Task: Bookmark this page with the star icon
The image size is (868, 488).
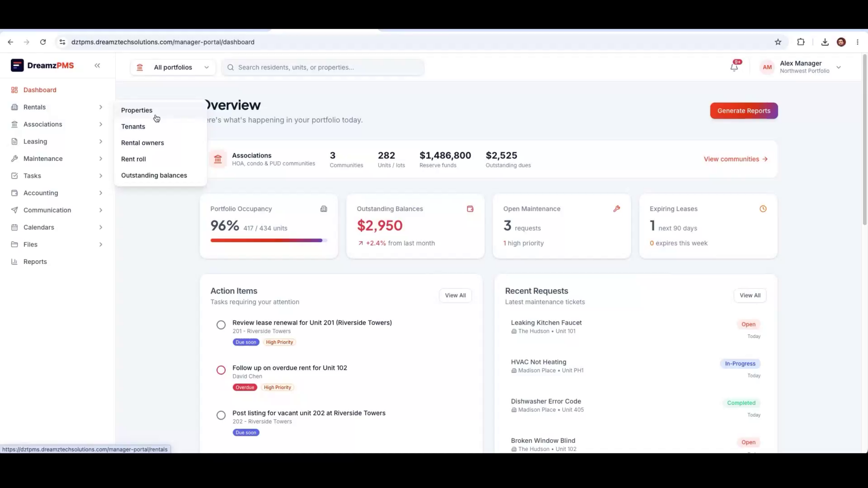Action: pos(778,42)
